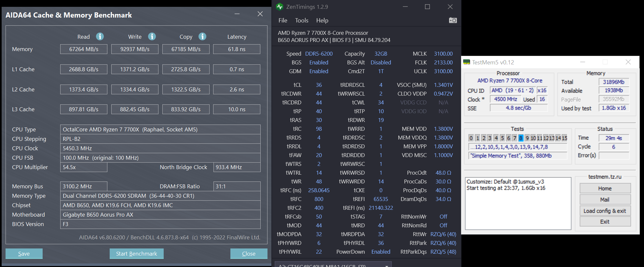Click the tRFC (ns) value 258.0645
Image resolution: width=644 pixels, height=267 pixels.
click(x=319, y=190)
